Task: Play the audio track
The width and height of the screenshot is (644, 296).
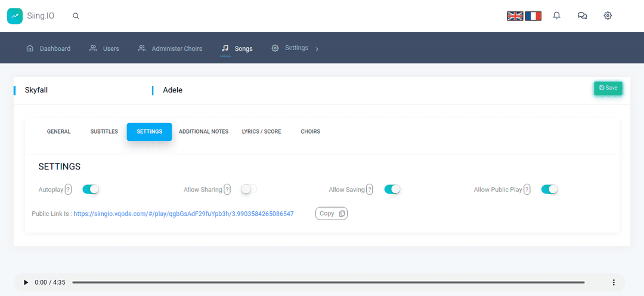Action: pyautogui.click(x=26, y=282)
